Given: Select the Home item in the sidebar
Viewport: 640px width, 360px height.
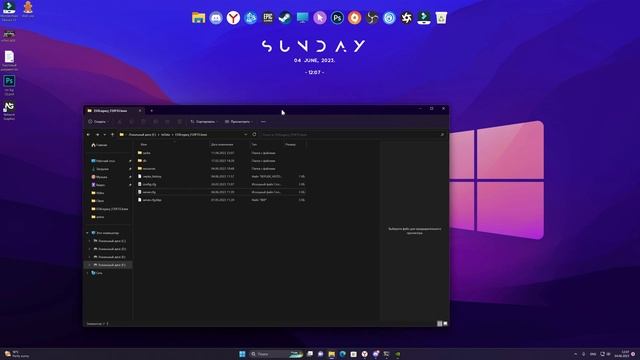Looking at the screenshot, I should [100, 145].
